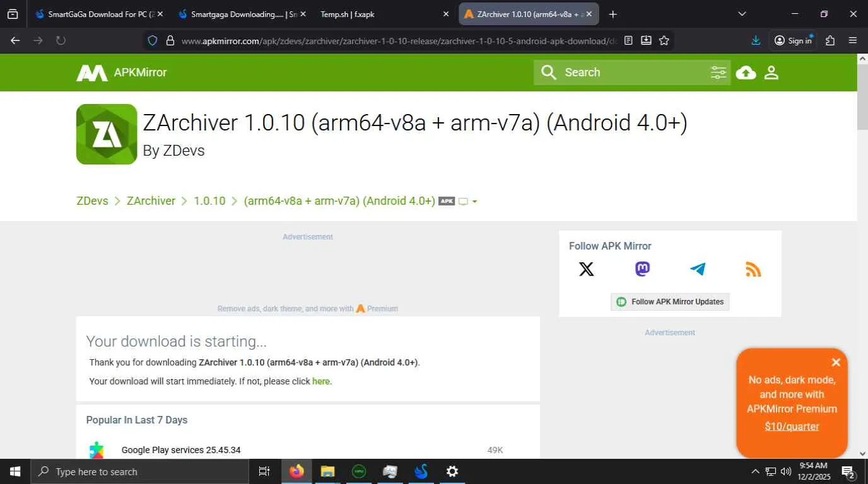This screenshot has height=484, width=868.
Task: Switch to the Temp.sh f.xapk tab
Action: coord(384,14)
